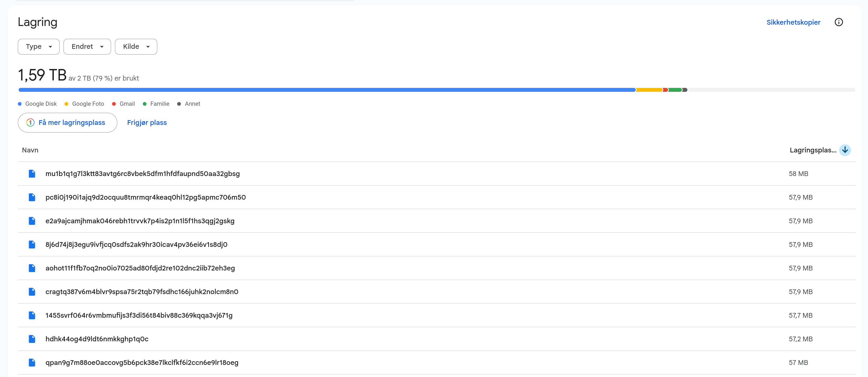The image size is (868, 377).
Task: Click the Lagringsplas... column header
Action: (813, 150)
